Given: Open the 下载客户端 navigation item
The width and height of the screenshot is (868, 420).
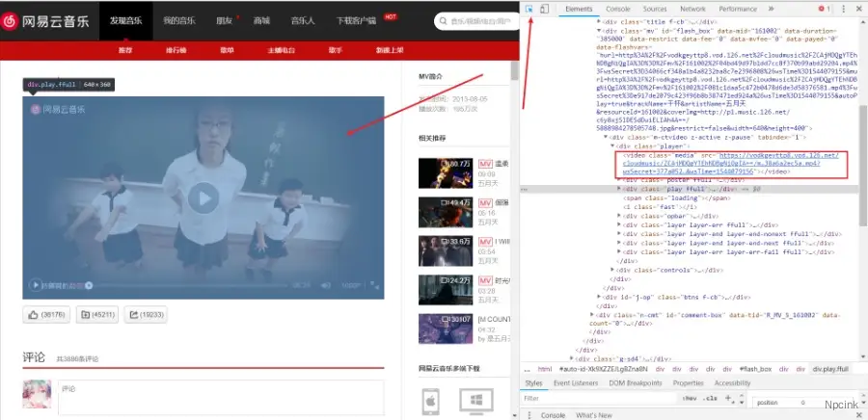Looking at the screenshot, I should pos(356,21).
